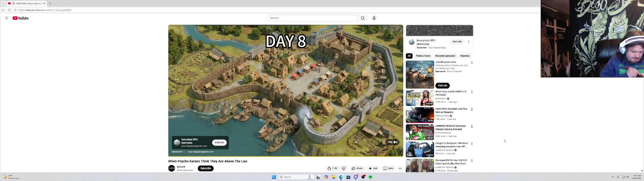Viewport: 644px width, 181px height.
Task: Click the Stormshot sidebar ad banner image
Action: coord(439,30)
